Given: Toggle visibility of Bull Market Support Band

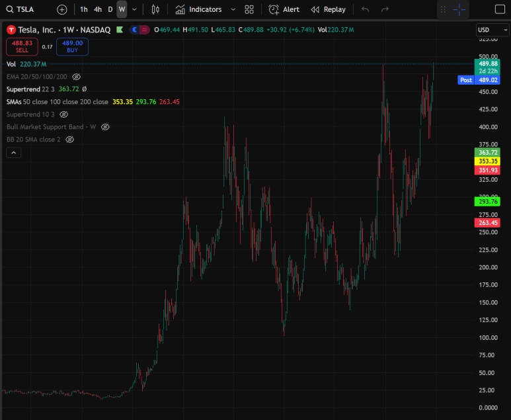Looking at the screenshot, I should [105, 127].
